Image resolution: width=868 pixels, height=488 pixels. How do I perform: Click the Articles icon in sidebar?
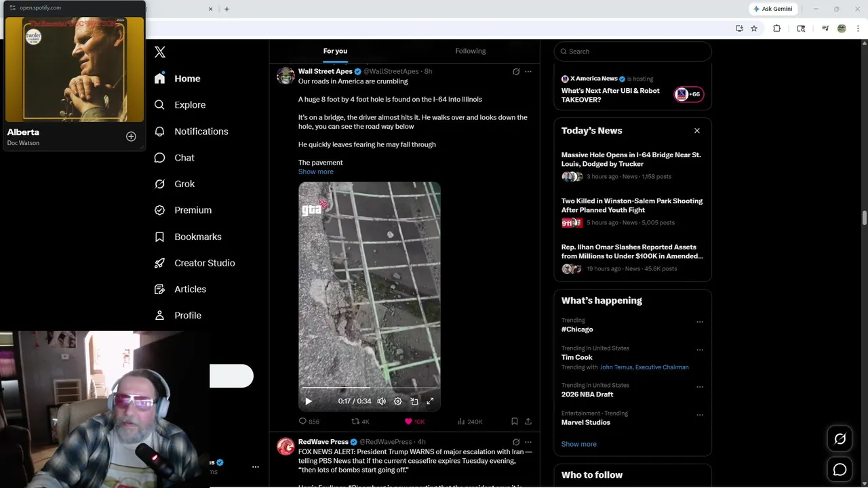(160, 289)
